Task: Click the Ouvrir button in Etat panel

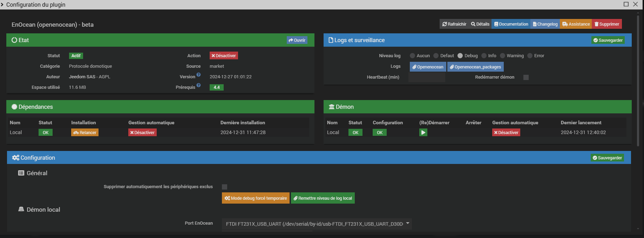Action: [297, 40]
